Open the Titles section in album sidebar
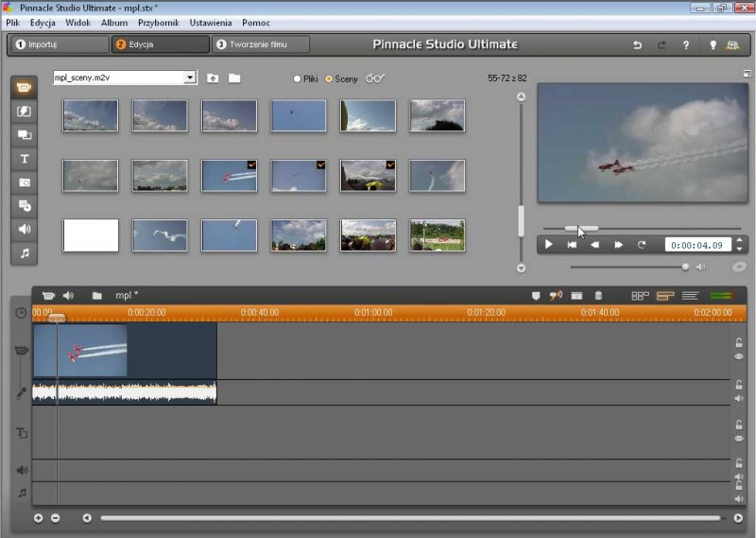Viewport: 756px width, 538px height. pos(25,159)
